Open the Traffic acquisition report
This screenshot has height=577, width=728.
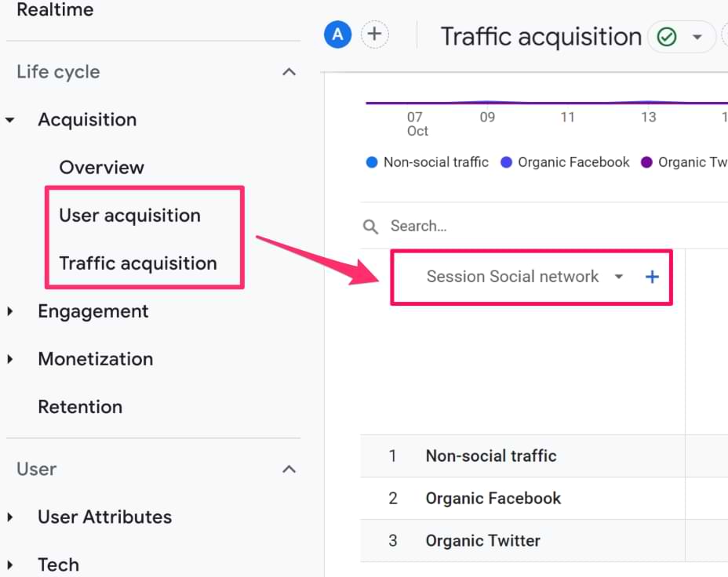pyautogui.click(x=137, y=263)
